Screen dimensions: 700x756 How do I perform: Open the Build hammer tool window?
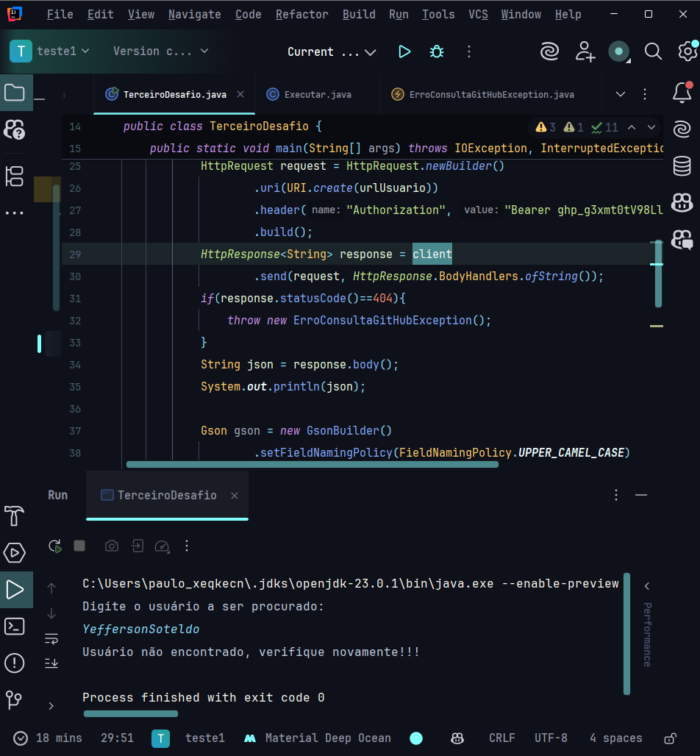15,516
